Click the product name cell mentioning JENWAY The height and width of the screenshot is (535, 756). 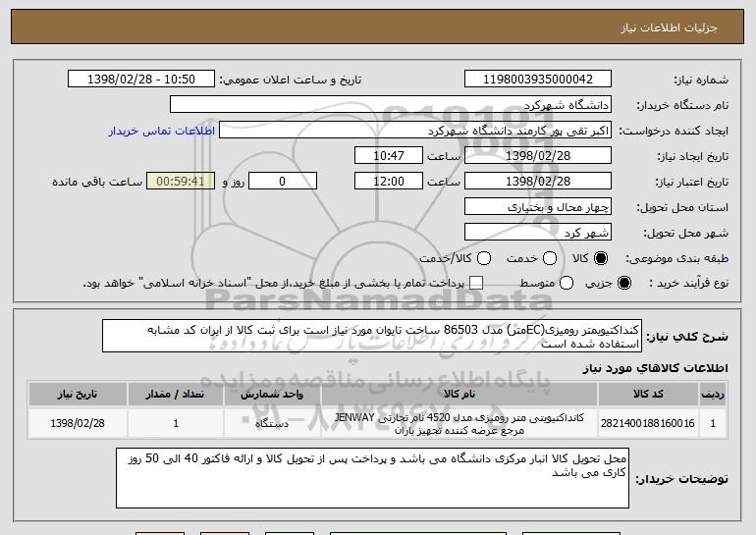coord(459,424)
